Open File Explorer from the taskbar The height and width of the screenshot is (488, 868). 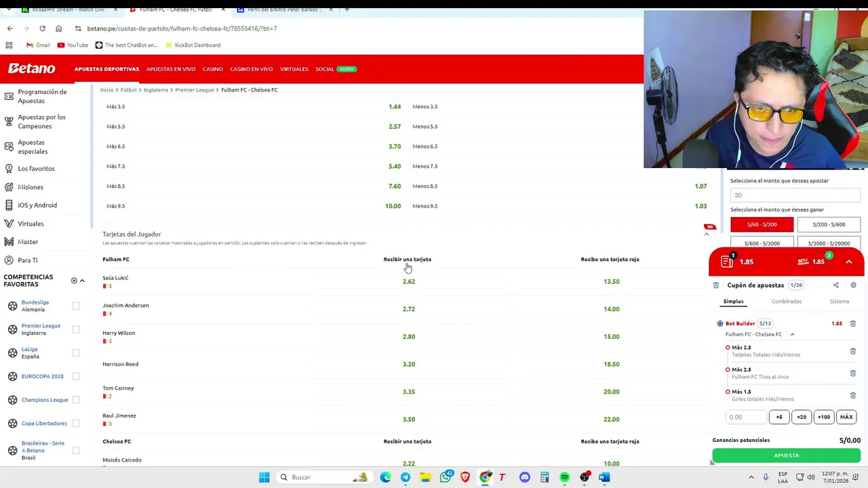click(425, 477)
